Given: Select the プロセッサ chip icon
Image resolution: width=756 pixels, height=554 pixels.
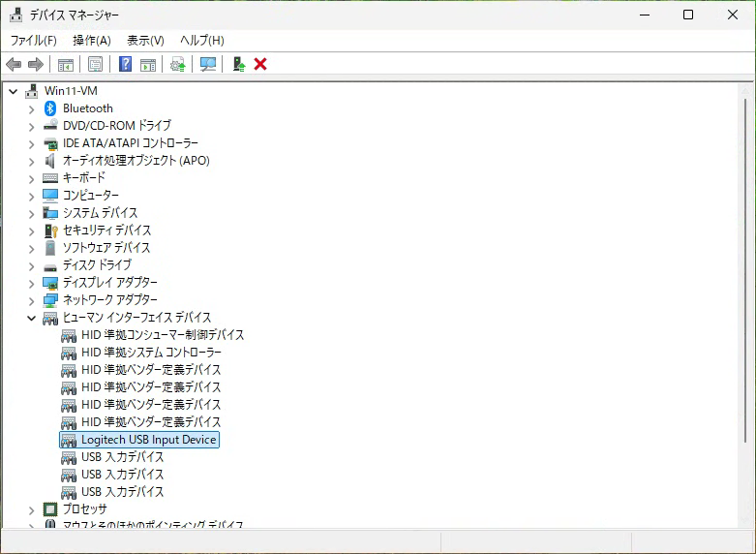Looking at the screenshot, I should click(x=50, y=509).
